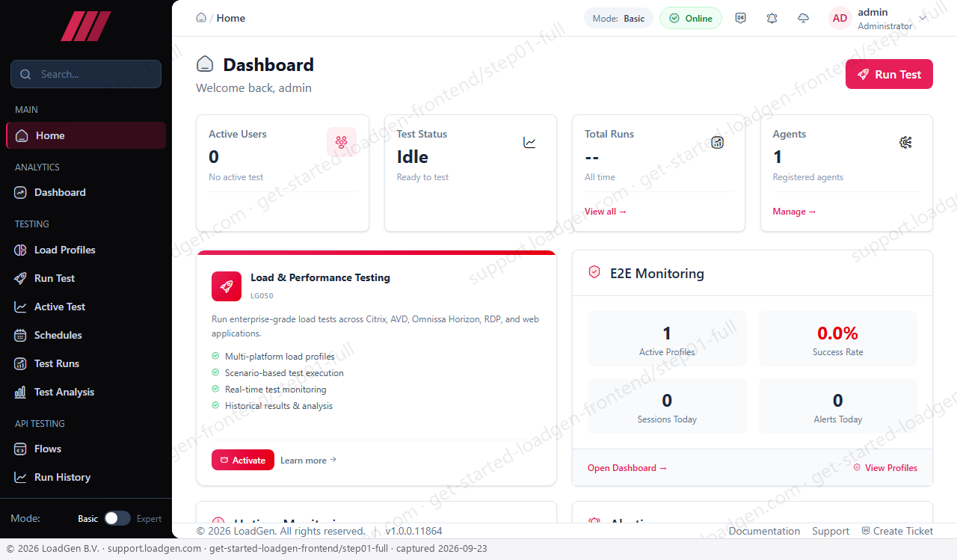Click View all on Total Runs card
Image resolution: width=957 pixels, height=560 pixels.
click(x=606, y=212)
